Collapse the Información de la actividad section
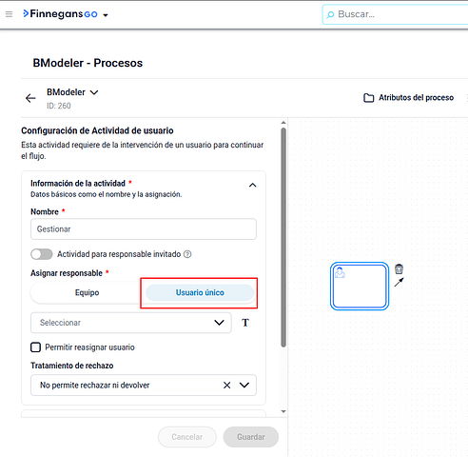The width and height of the screenshot is (468, 476). click(252, 185)
